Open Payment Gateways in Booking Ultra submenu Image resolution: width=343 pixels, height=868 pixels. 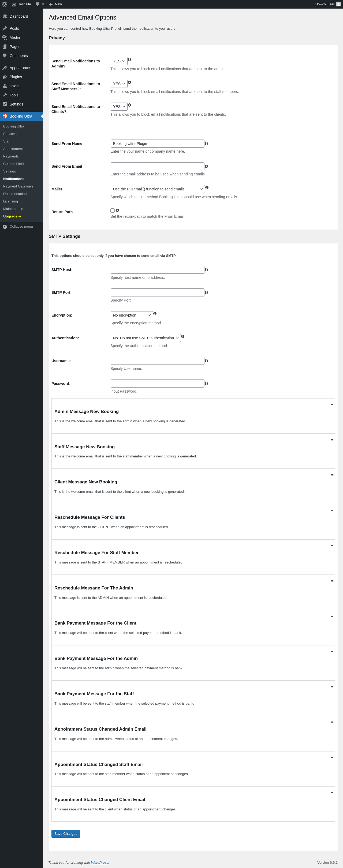point(18,186)
